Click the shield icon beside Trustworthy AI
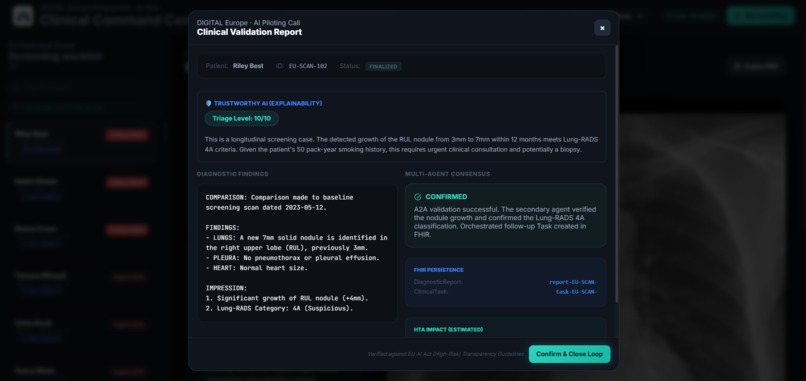 [208, 103]
